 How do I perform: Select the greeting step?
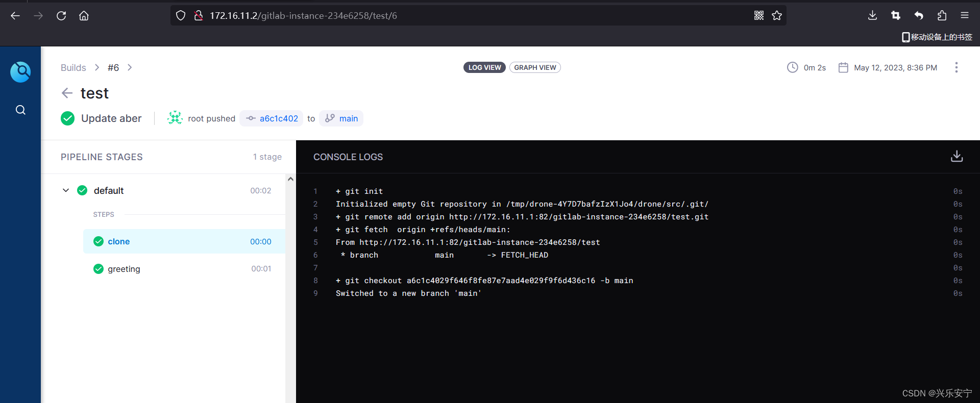click(184, 269)
